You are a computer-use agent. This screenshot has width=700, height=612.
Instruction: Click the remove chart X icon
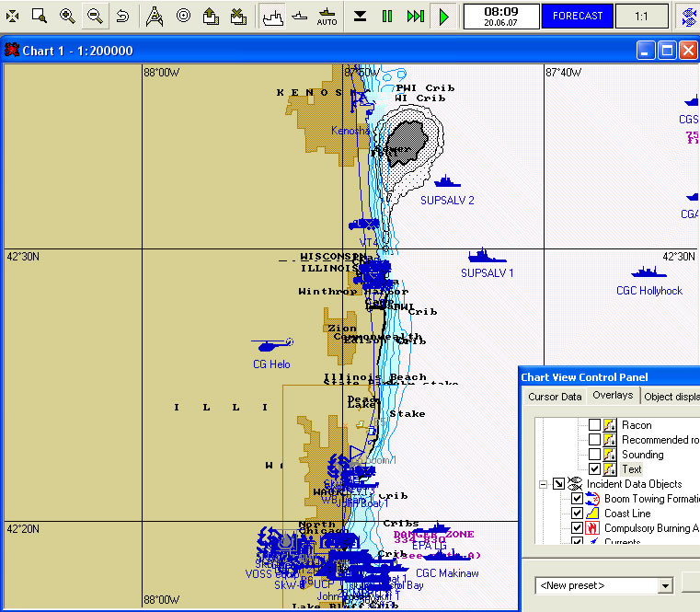pyautogui.click(x=239, y=17)
